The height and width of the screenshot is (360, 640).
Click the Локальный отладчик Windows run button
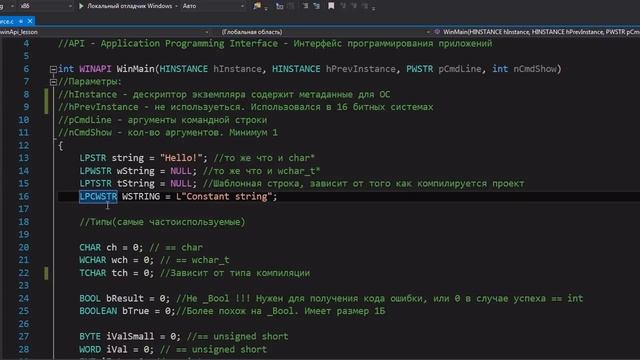pos(125,6)
